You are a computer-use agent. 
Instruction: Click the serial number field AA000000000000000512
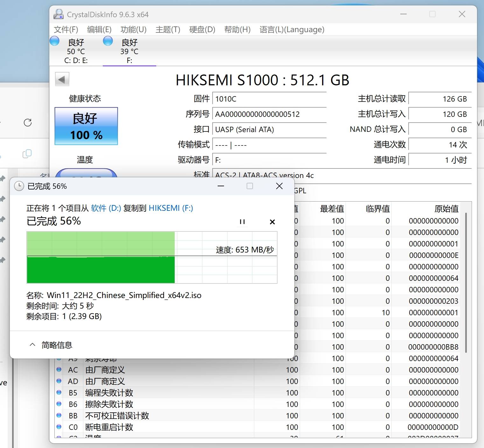click(x=269, y=114)
